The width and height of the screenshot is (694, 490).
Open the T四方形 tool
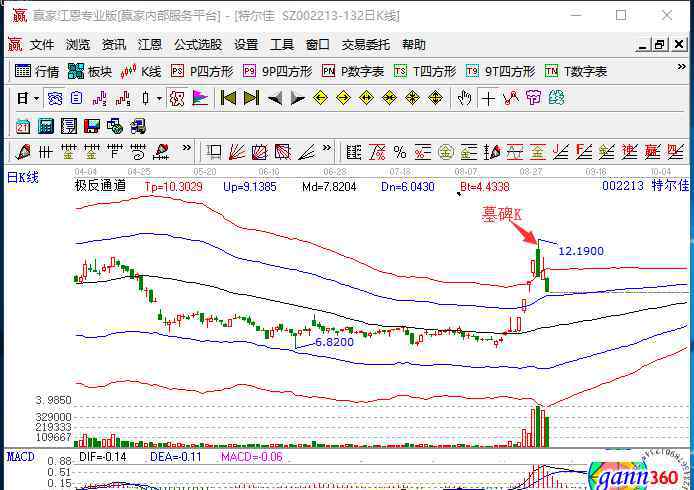[425, 71]
